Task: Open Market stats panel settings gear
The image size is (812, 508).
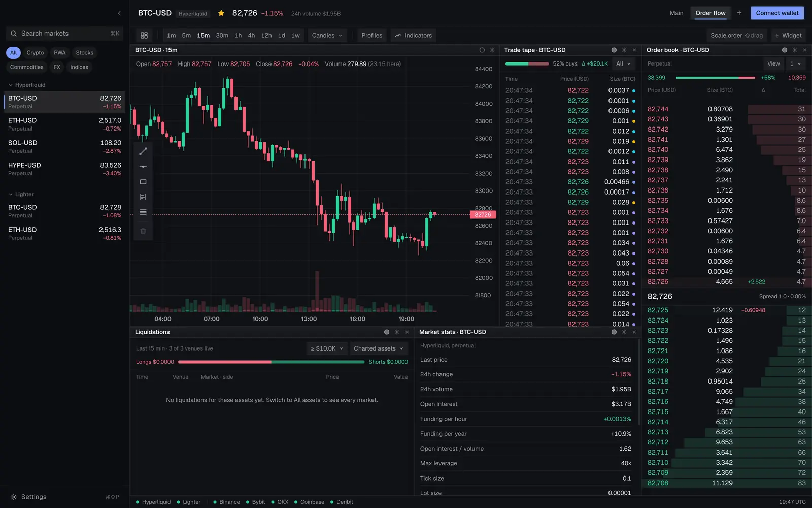Action: tap(624, 332)
